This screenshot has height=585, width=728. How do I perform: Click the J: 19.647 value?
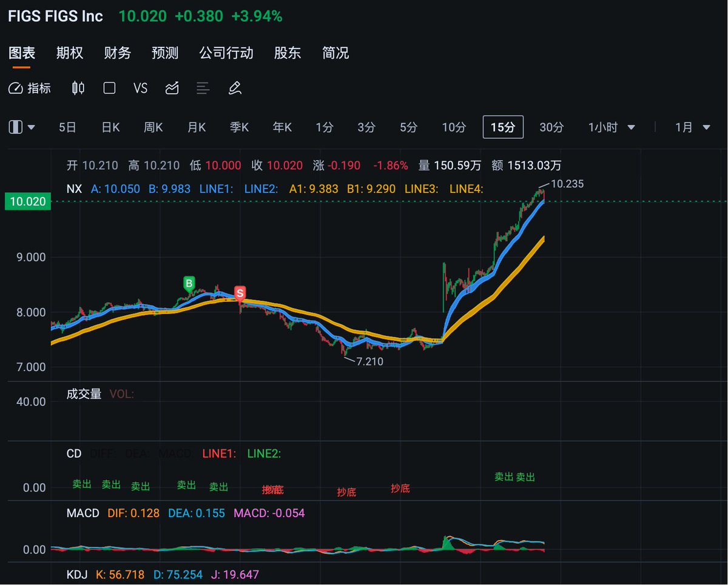(236, 573)
